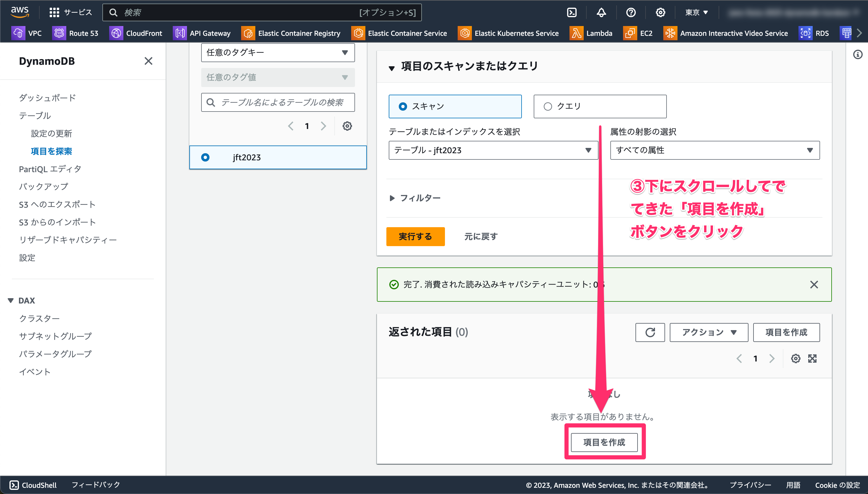Open the returned items preferences gear icon
868x494 pixels.
point(796,359)
